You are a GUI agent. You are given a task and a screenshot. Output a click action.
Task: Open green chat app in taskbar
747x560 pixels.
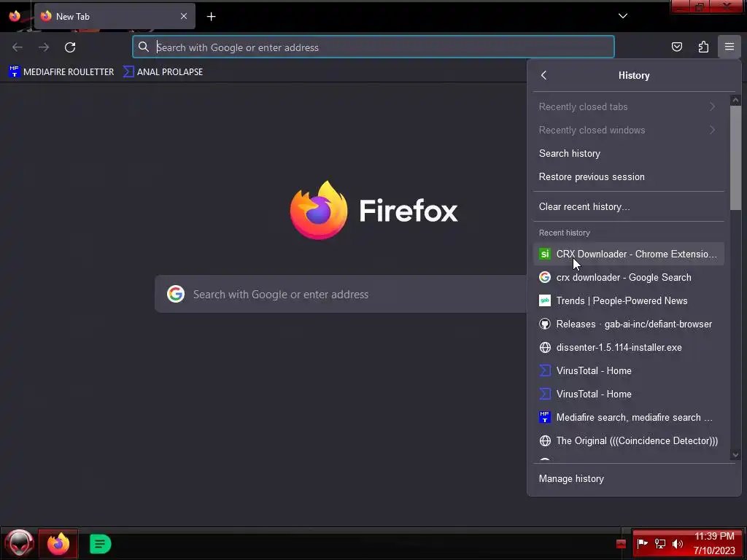pos(100,544)
